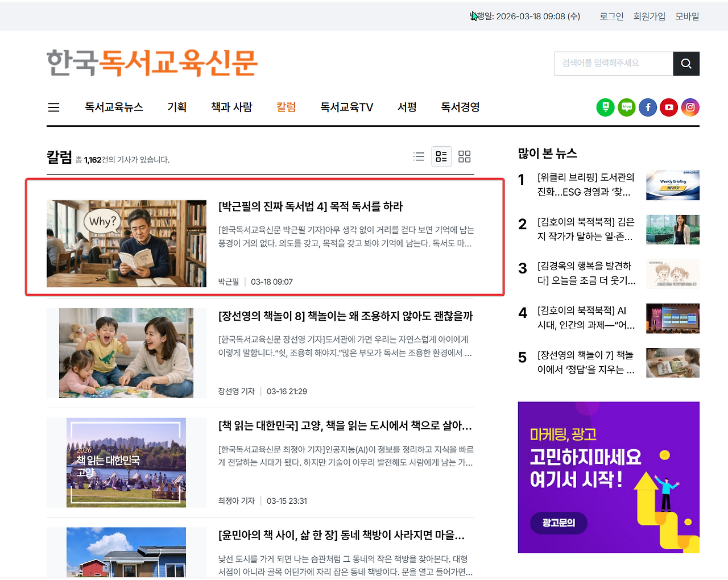The height and width of the screenshot is (580, 728).
Task: Click excerpt starting '도서관에 가면 우리는 자연스럽게'
Action: pyautogui.click(x=345, y=346)
